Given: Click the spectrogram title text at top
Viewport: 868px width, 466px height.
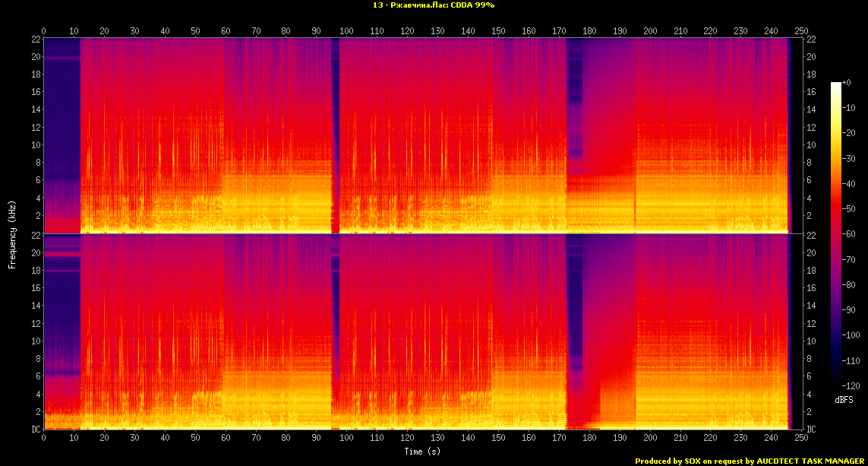Looking at the screenshot, I should pos(434,5).
